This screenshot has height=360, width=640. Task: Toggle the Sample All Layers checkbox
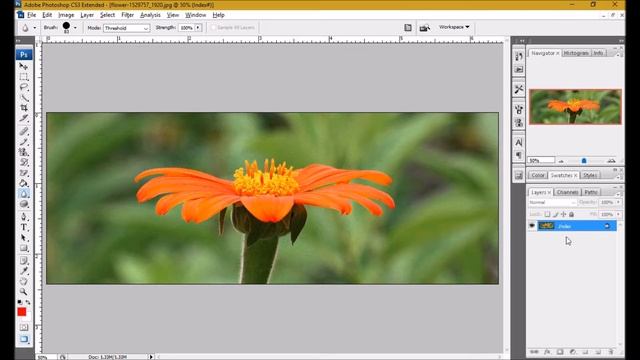pyautogui.click(x=213, y=28)
